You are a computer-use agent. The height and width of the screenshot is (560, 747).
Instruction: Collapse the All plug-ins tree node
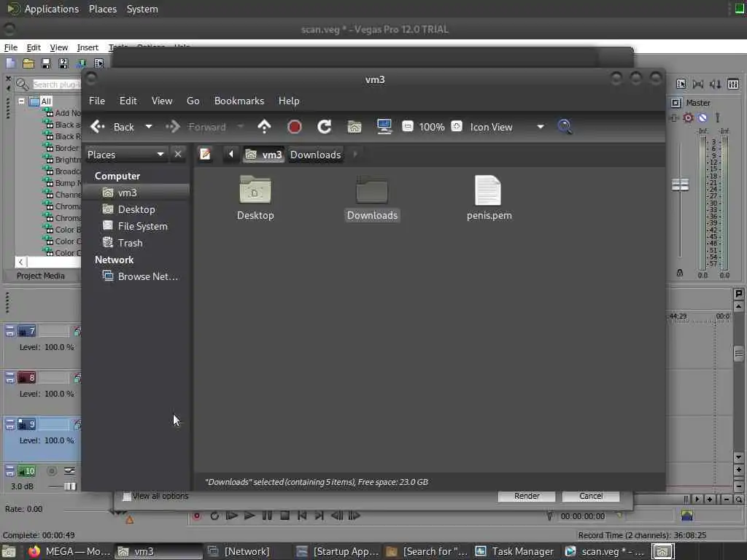(21, 101)
